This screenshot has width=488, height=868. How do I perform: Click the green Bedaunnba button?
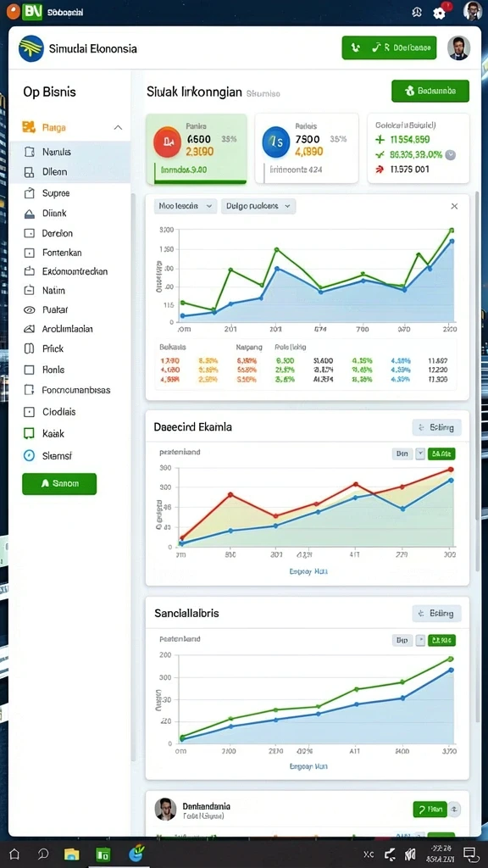tap(430, 92)
